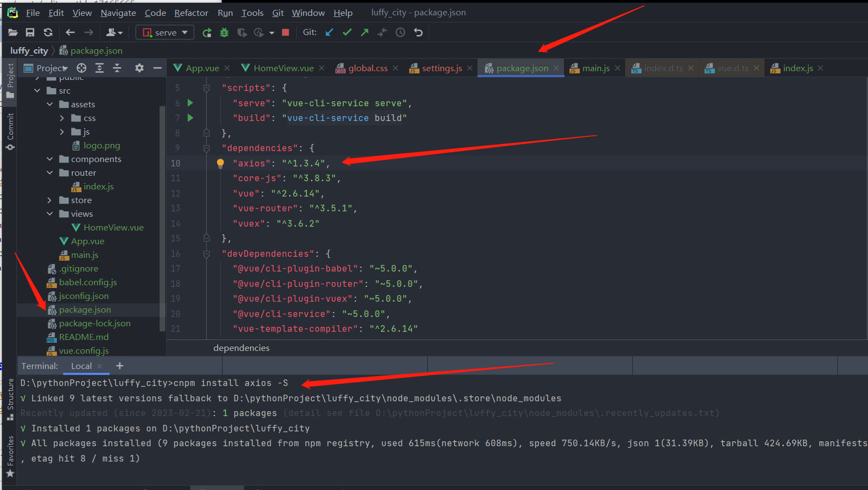Viewport: 868px width, 490px height.
Task: Click the Git Rollback icon
Action: click(x=418, y=33)
